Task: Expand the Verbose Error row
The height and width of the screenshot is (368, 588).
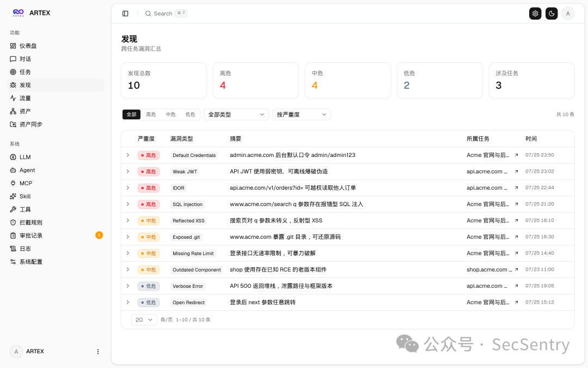Action: [x=128, y=286]
